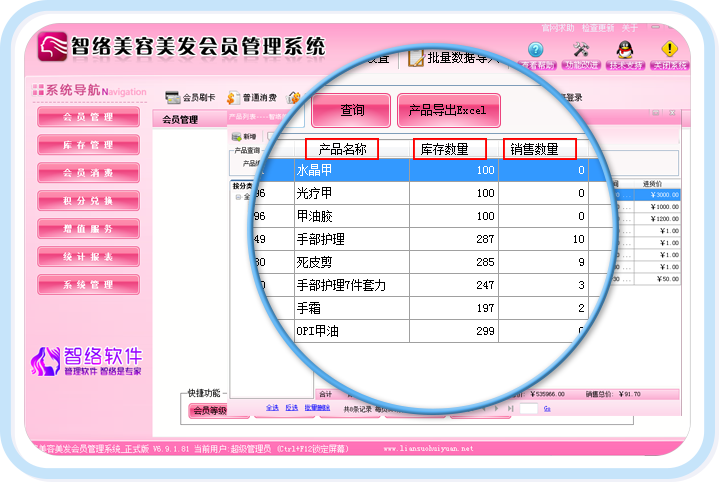Click the 产品名称 column header
The image size is (719, 482).
click(x=342, y=149)
